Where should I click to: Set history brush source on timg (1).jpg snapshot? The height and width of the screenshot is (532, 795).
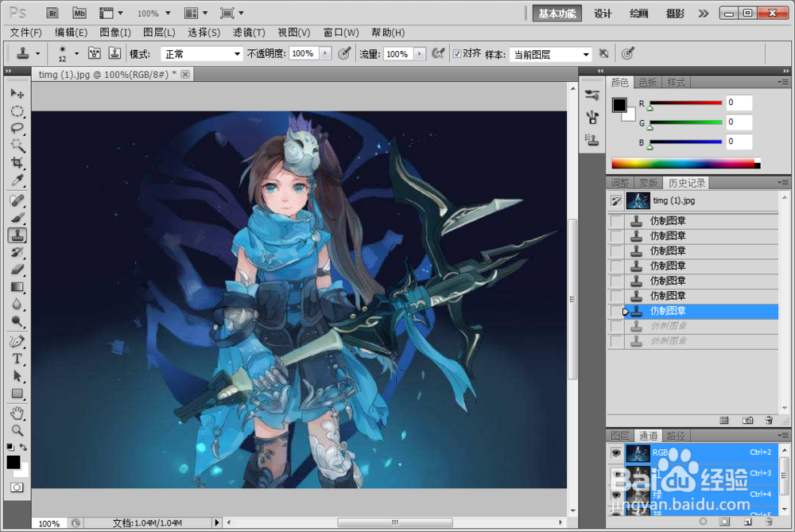(x=616, y=201)
